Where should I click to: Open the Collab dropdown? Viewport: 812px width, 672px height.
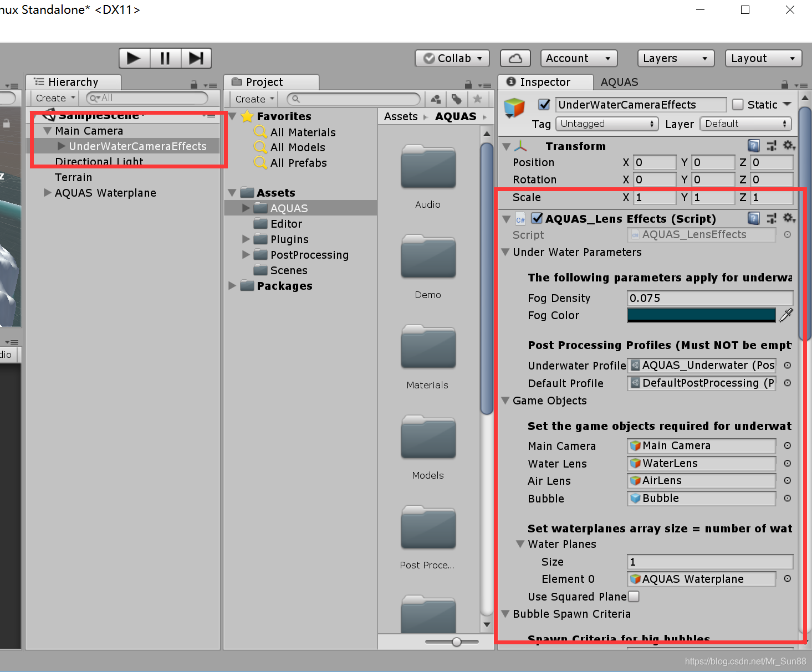coord(452,58)
